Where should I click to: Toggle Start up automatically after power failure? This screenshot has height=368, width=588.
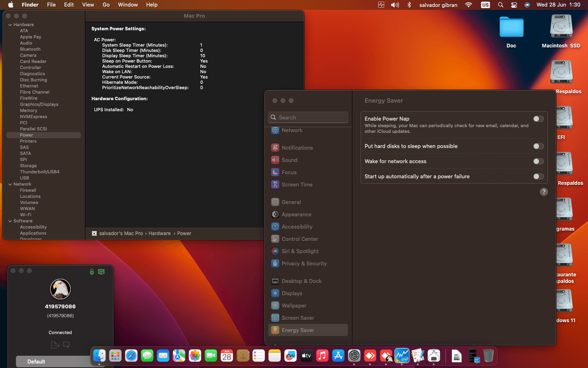[539, 176]
